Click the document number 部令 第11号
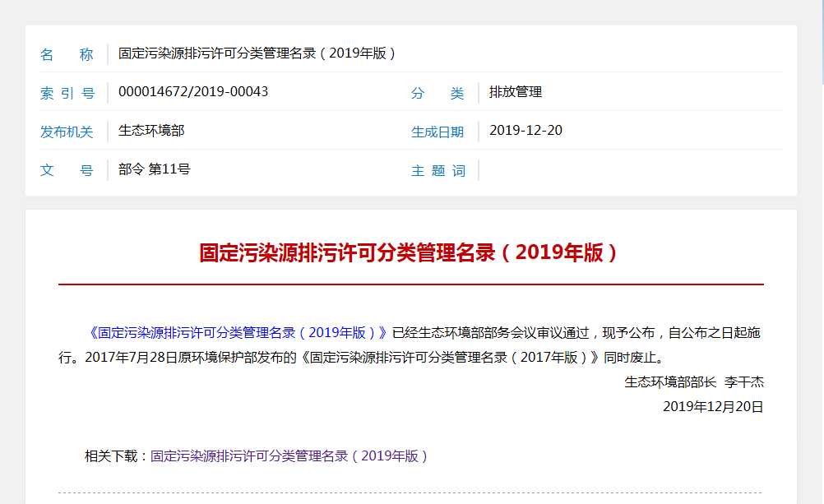This screenshot has height=504, width=824. pos(155,169)
